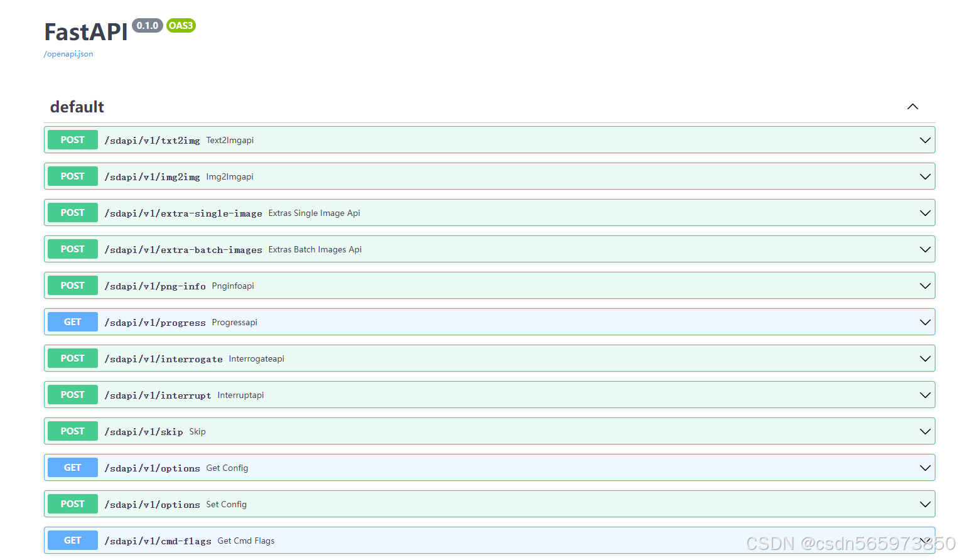Open the /sdapi/v1/extra-single-image path
Image resolution: width=958 pixels, height=560 pixels.
(x=183, y=213)
